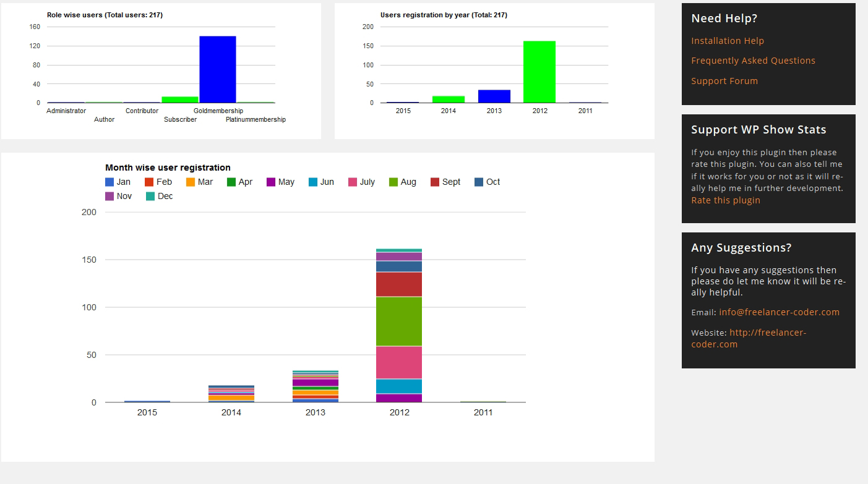
Task: Click the Feb legend color swatch
Action: (x=149, y=182)
